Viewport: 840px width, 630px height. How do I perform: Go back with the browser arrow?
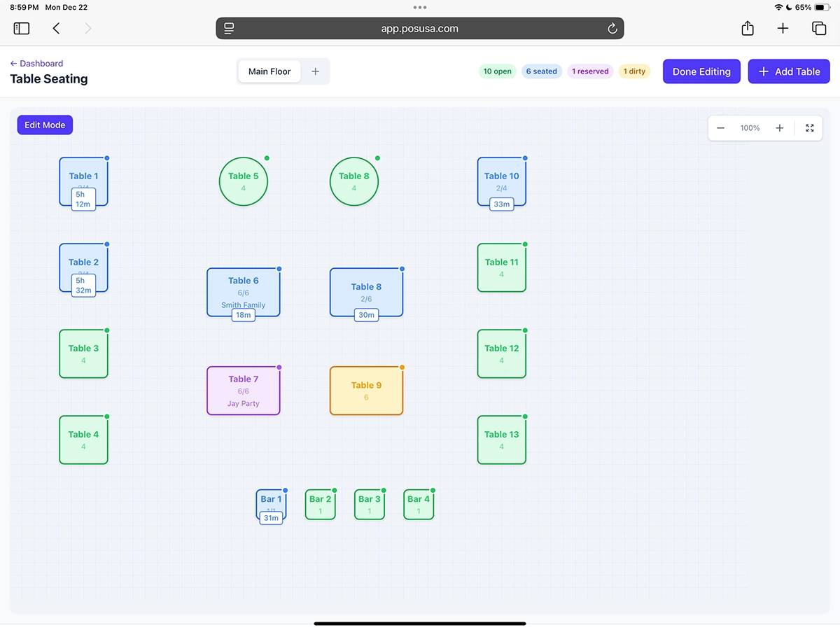[57, 29]
